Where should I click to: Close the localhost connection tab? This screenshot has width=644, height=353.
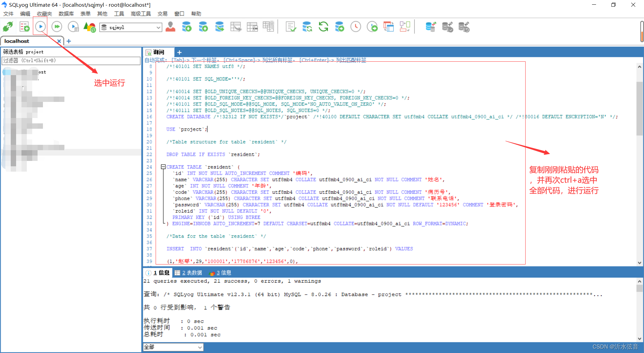pos(59,41)
